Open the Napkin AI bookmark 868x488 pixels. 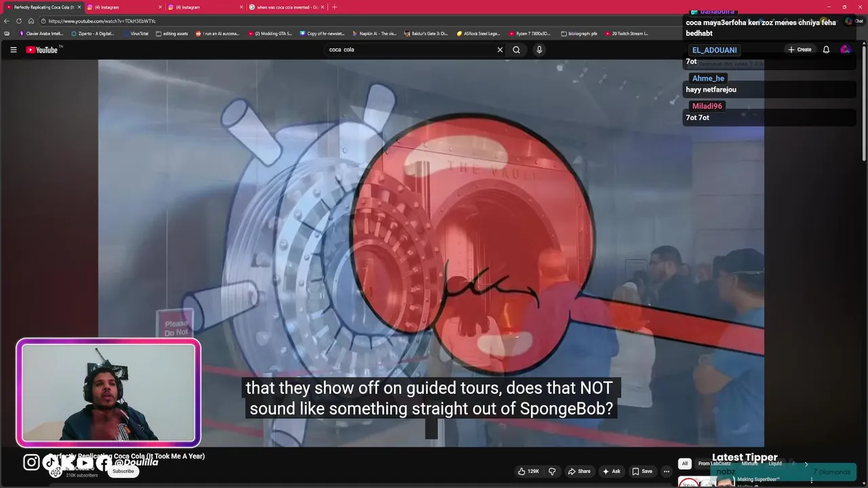pyautogui.click(x=374, y=33)
